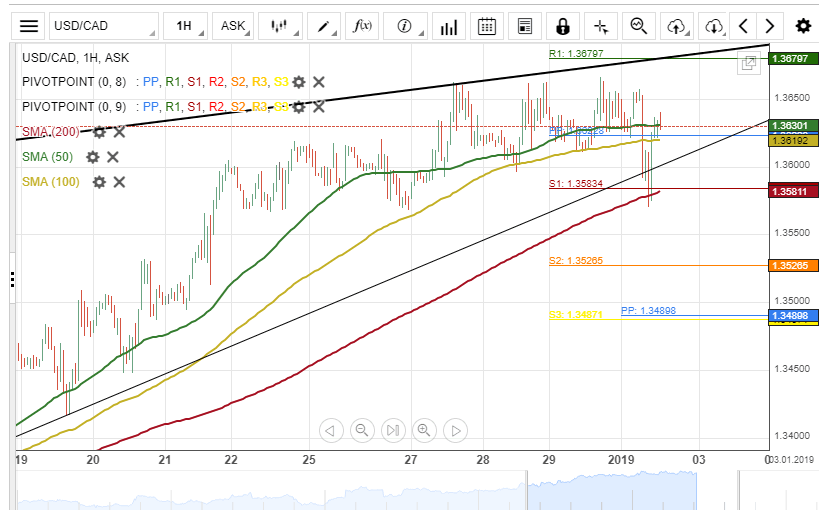Open the f(x) indicators menu
Screen dimensions: 822x528
click(363, 26)
